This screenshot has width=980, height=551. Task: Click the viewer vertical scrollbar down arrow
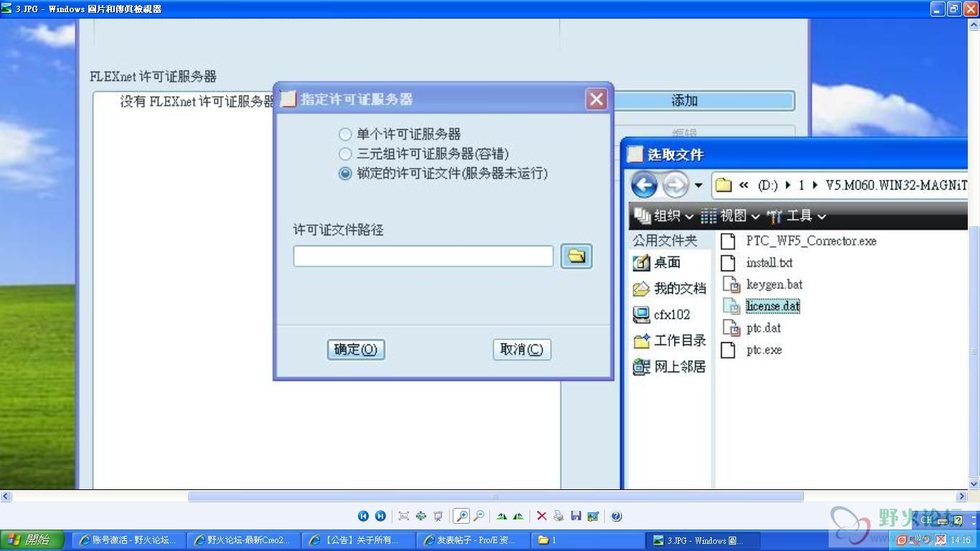pyautogui.click(x=974, y=484)
